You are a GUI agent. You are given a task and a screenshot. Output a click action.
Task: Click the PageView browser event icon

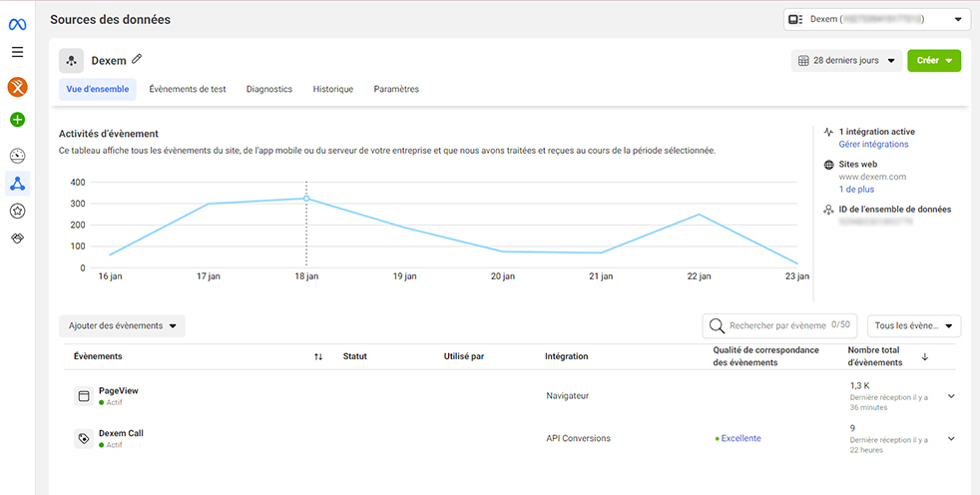pyautogui.click(x=84, y=396)
